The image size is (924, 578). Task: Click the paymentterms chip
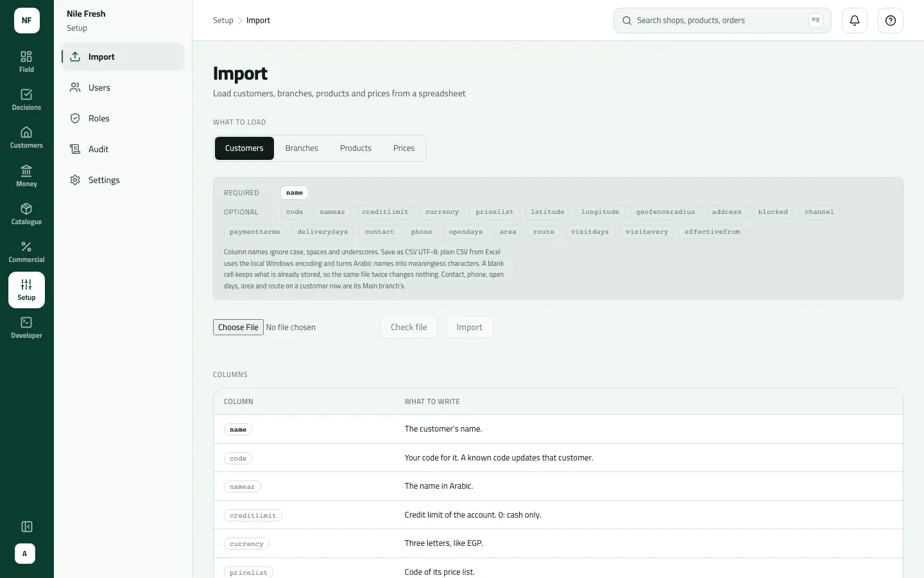pos(255,232)
